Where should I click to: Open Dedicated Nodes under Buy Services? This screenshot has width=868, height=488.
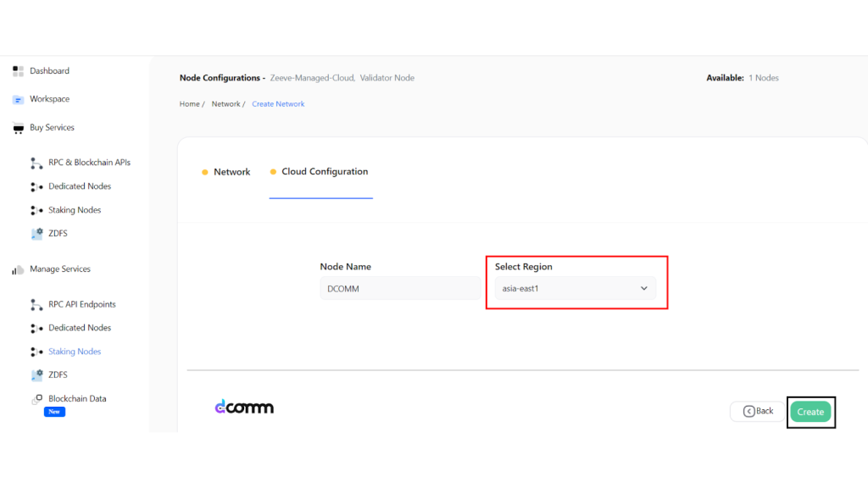[80, 186]
